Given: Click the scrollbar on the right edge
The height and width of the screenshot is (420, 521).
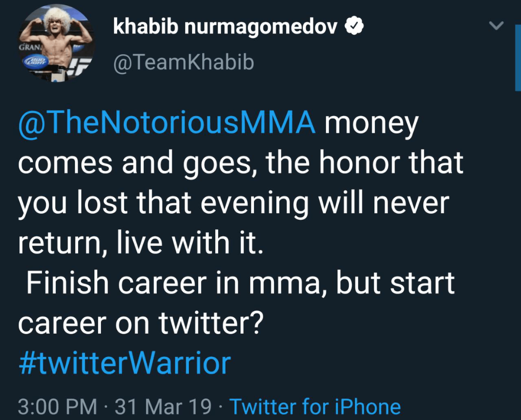Looking at the screenshot, I should [517, 54].
